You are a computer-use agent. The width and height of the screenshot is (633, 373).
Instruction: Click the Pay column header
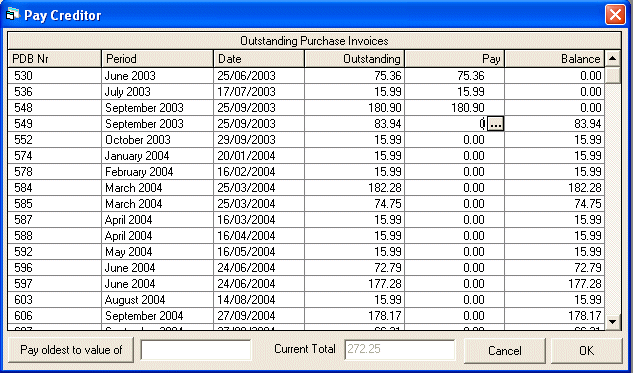pos(455,59)
